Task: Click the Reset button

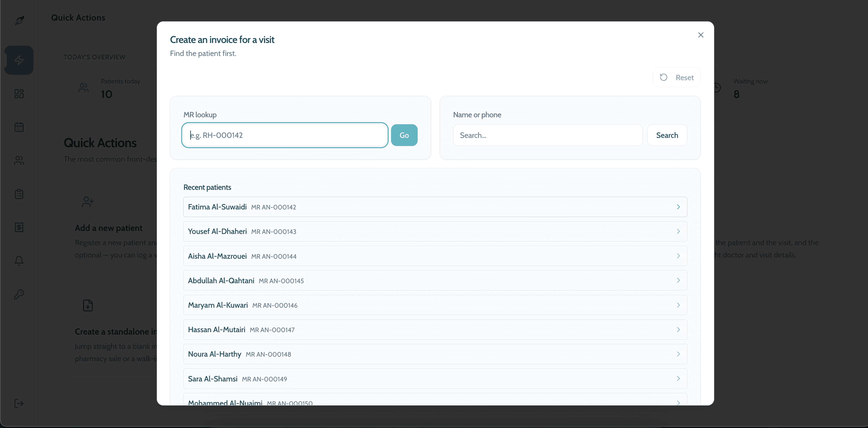Action: click(676, 77)
